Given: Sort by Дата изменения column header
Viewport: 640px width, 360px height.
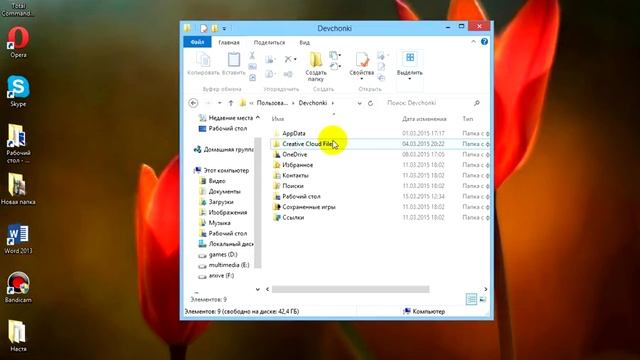Looking at the screenshot, I should coord(424,119).
